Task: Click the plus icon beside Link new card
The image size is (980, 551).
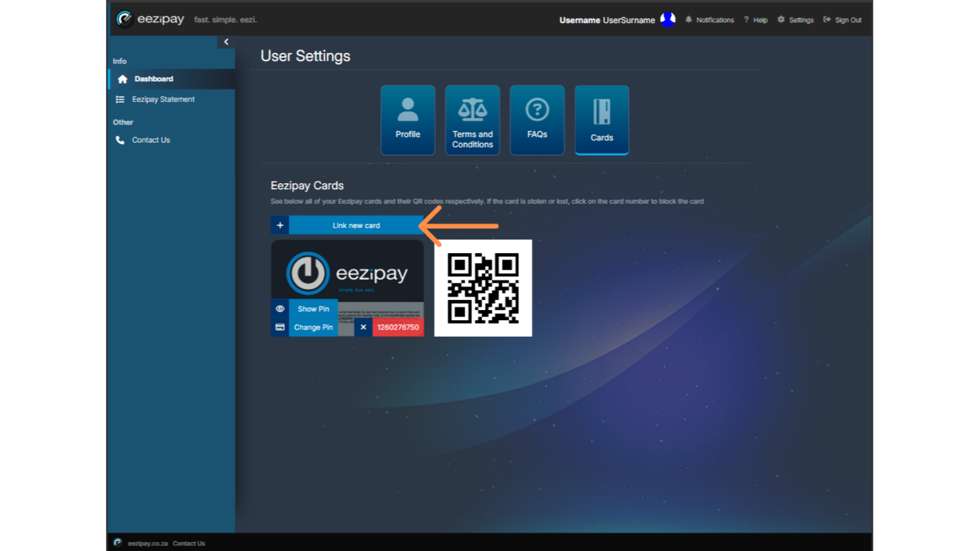Action: click(280, 225)
